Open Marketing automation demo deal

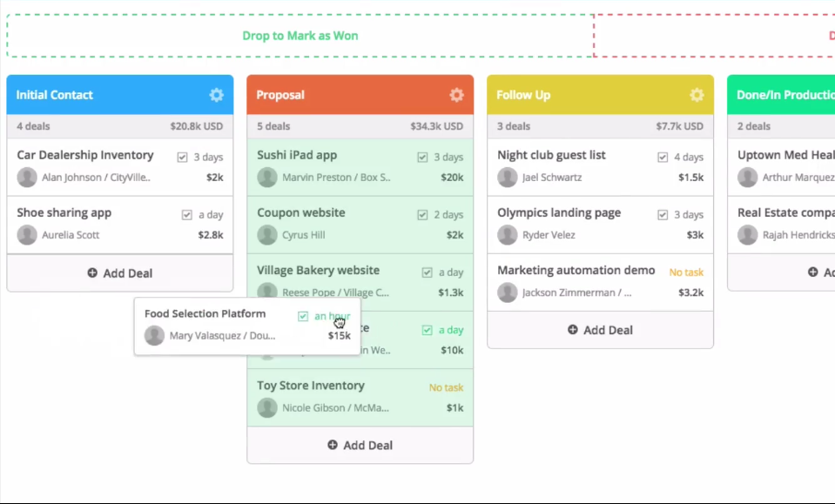point(600,282)
